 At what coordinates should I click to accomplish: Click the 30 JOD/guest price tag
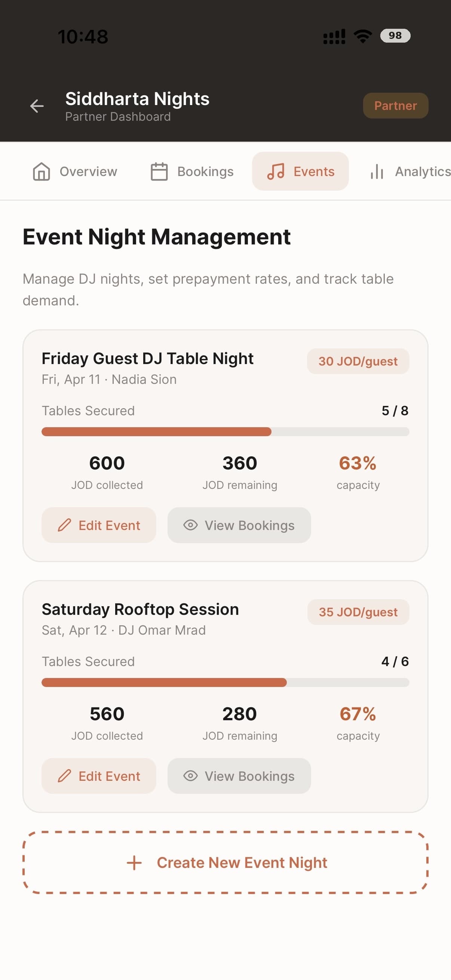tap(358, 361)
